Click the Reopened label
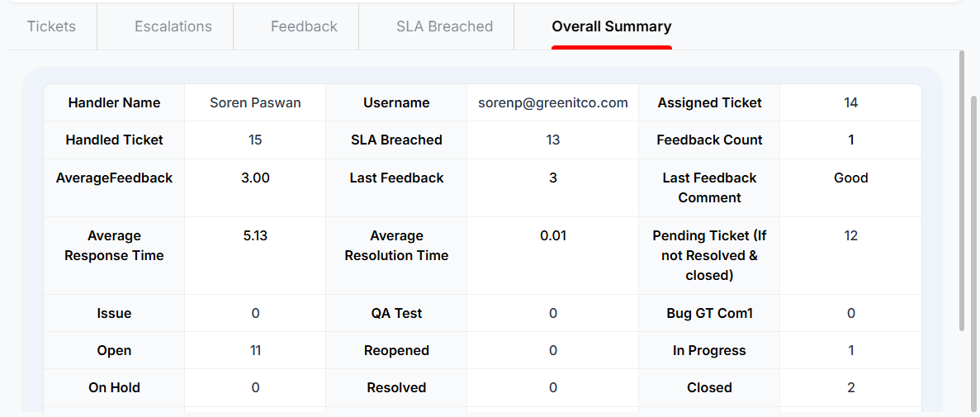Screen dimensions: 980x417 click(396, 351)
